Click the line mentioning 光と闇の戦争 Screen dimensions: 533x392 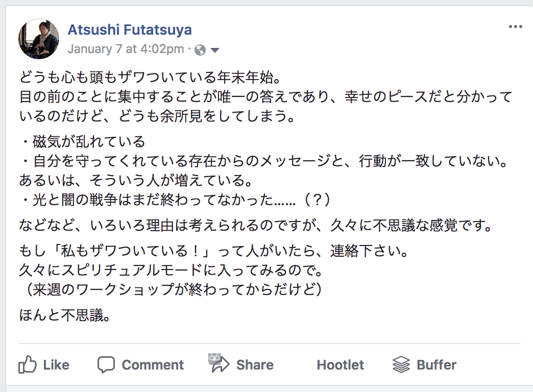pos(176,200)
